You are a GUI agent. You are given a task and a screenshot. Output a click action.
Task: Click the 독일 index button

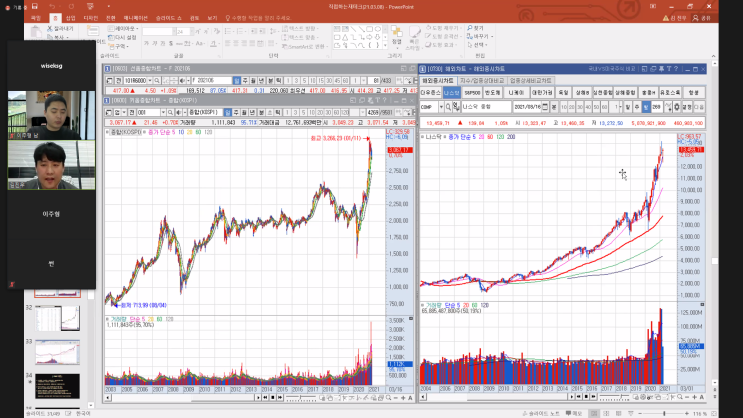(x=563, y=93)
